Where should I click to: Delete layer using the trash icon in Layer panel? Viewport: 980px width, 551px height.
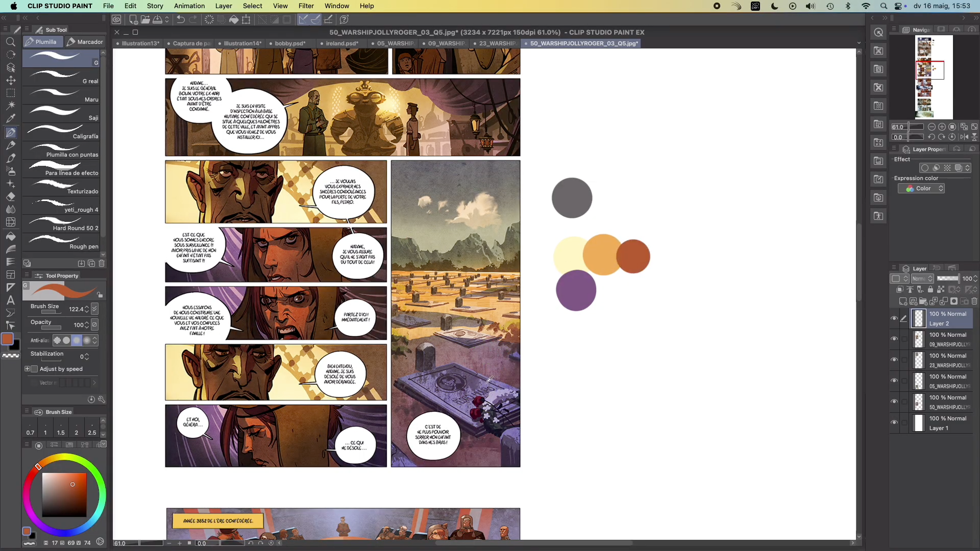coord(974,302)
